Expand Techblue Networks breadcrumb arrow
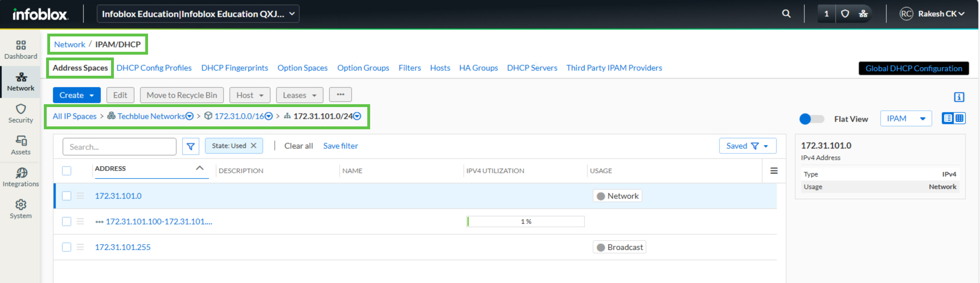The height and width of the screenshot is (283, 980). (x=189, y=116)
